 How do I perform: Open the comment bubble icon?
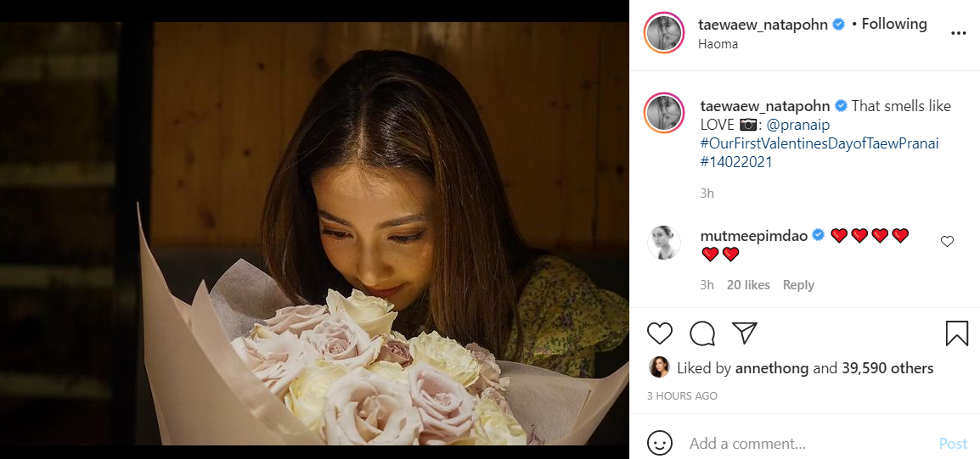[702, 333]
